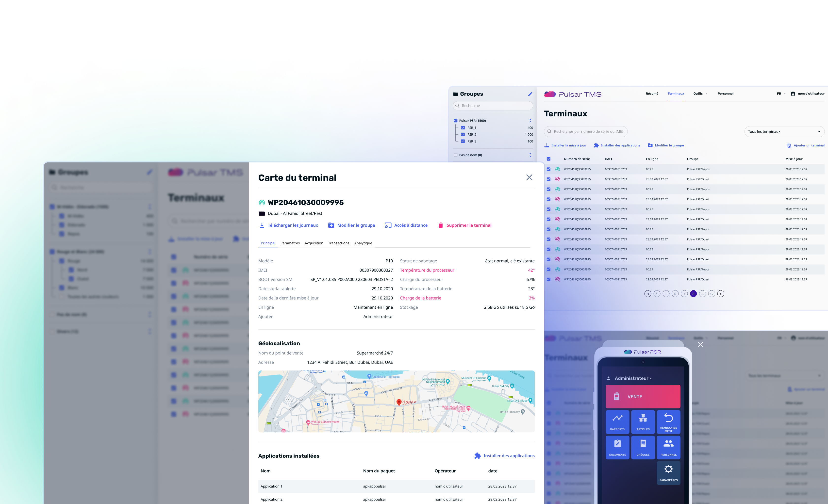
Task: Close the Carte du terminal panel
Action: (x=529, y=177)
